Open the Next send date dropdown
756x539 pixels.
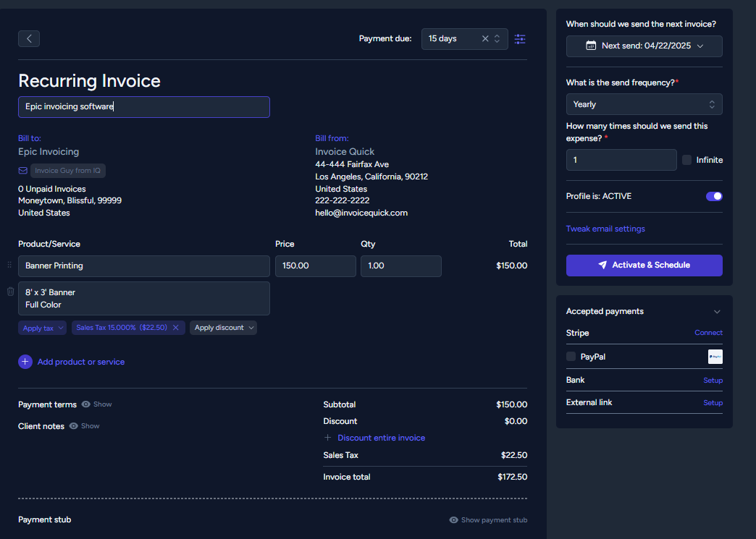click(x=644, y=46)
